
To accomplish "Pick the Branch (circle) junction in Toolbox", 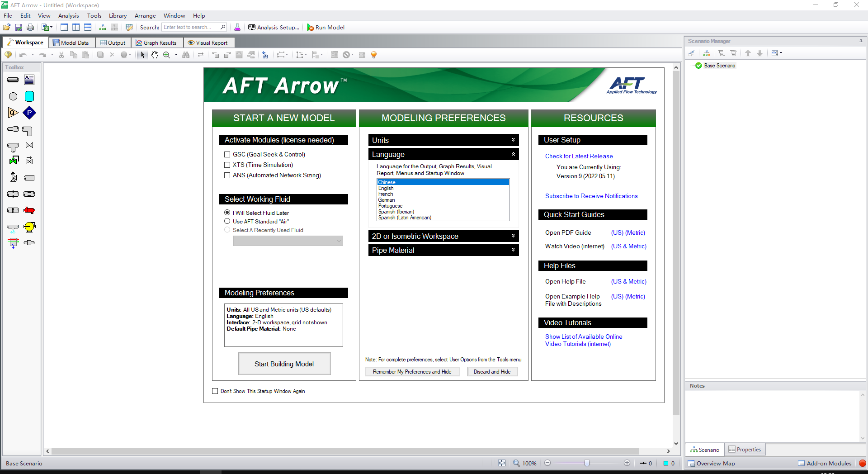I will [13, 96].
